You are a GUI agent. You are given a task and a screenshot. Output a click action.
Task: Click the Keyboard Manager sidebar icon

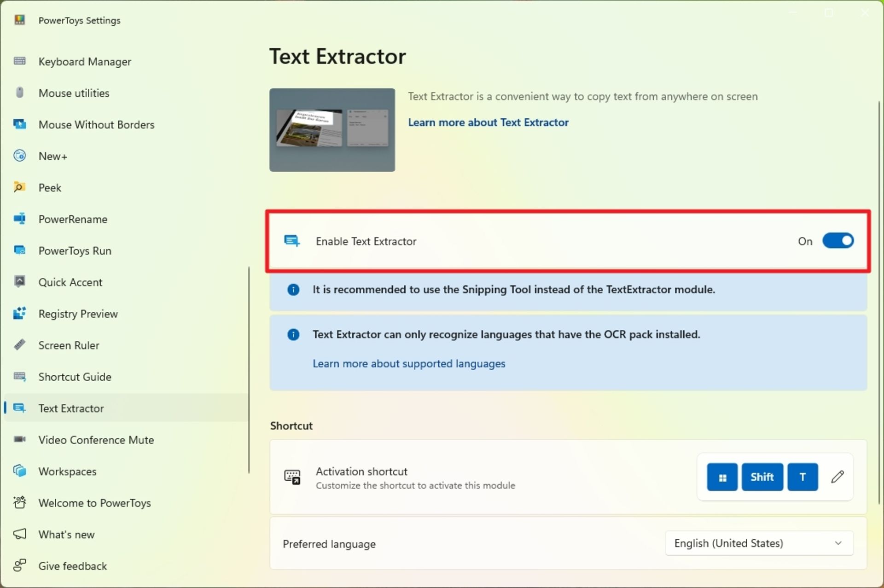20,61
